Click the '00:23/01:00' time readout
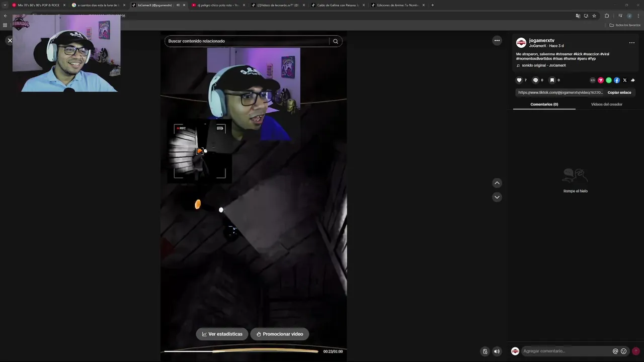Screen dimensions: 644x362 click(x=333, y=351)
